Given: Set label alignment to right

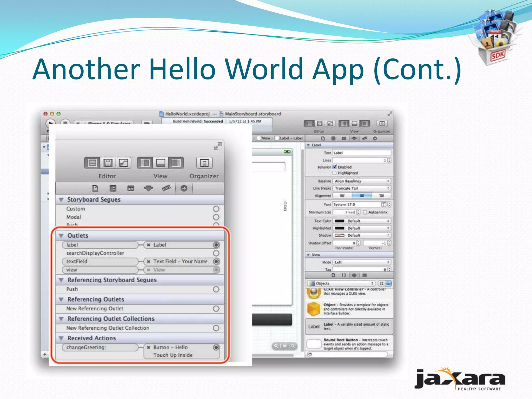Looking at the screenshot, I should click(x=381, y=196).
